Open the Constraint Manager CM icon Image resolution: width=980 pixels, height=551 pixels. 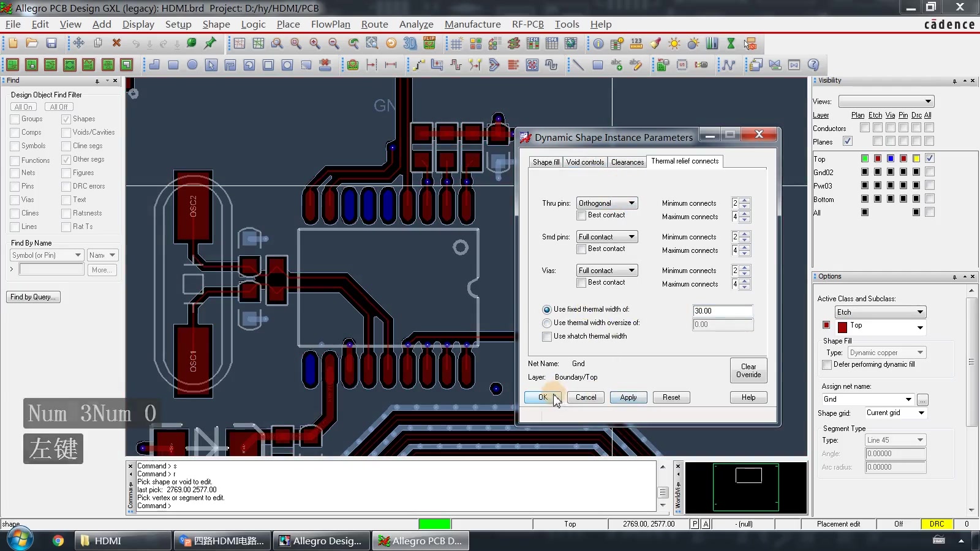coord(533,43)
